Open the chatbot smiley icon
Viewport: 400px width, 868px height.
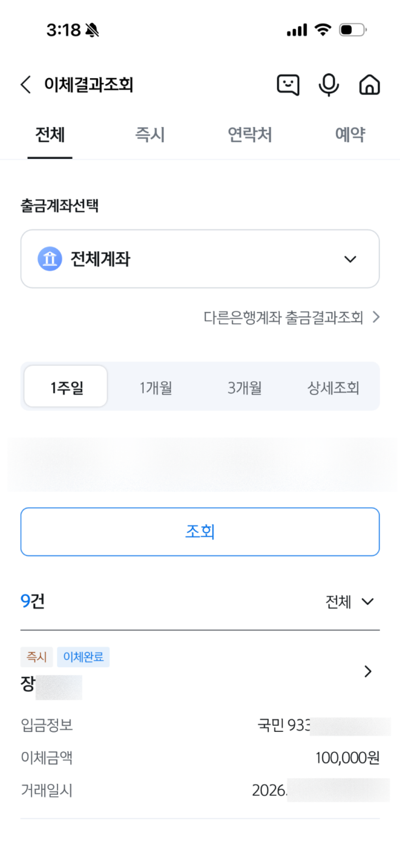pyautogui.click(x=288, y=85)
